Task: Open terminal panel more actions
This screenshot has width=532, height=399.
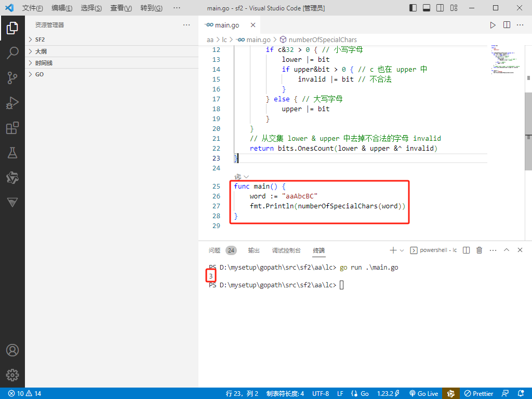Action: [x=493, y=250]
